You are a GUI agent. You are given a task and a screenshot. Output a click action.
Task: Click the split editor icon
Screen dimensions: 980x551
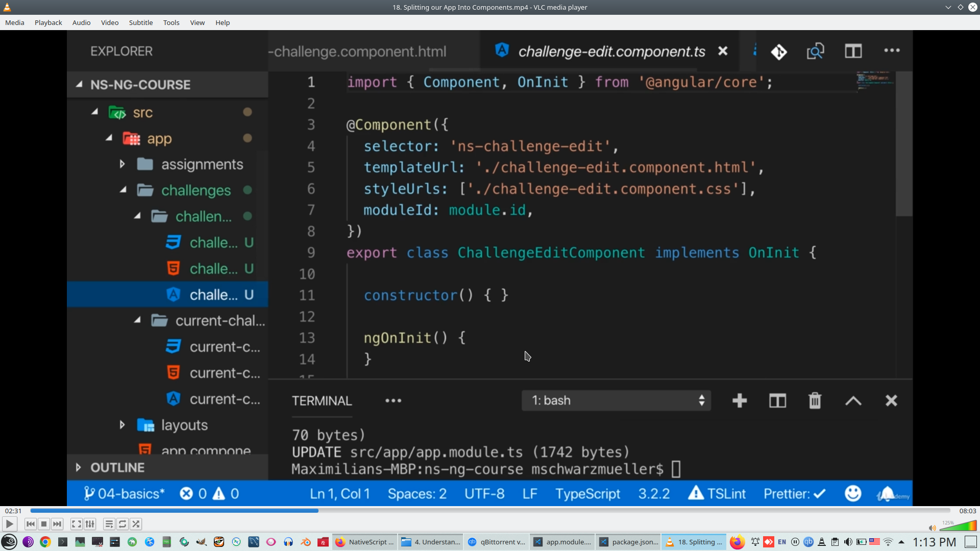(x=853, y=51)
